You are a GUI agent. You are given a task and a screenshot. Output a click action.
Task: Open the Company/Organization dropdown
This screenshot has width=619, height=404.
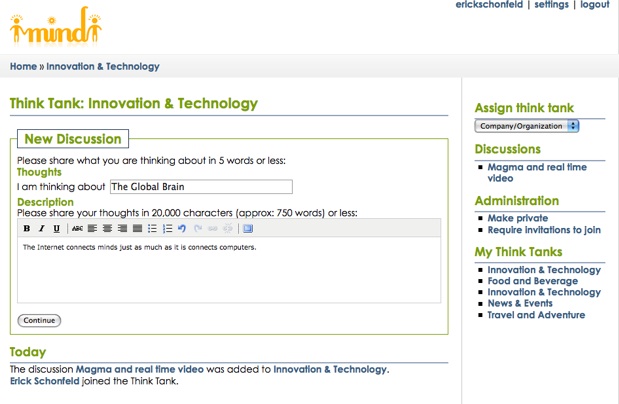coord(527,126)
